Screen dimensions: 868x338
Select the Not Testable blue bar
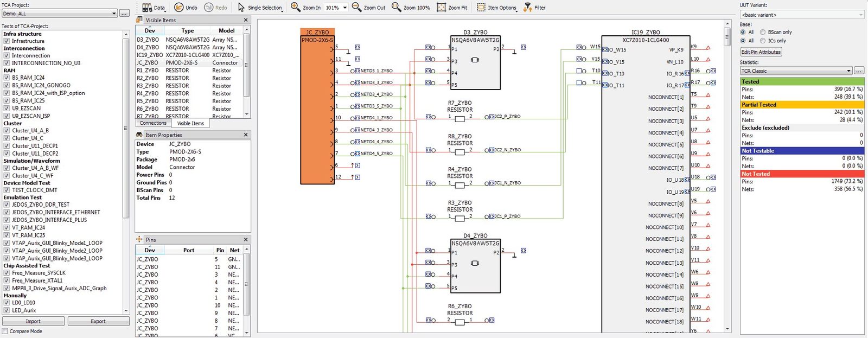tap(802, 151)
